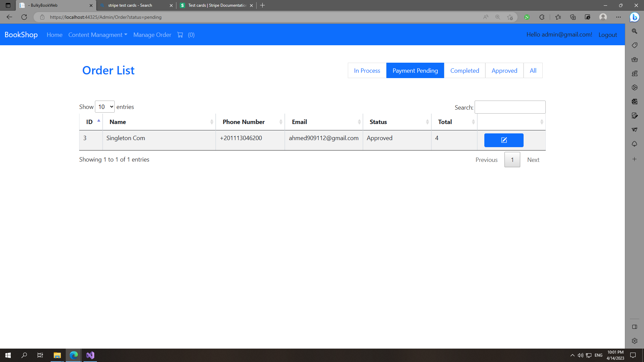
Task: Open the Shopping tag icon in Edge sidebar
Action: click(635, 45)
